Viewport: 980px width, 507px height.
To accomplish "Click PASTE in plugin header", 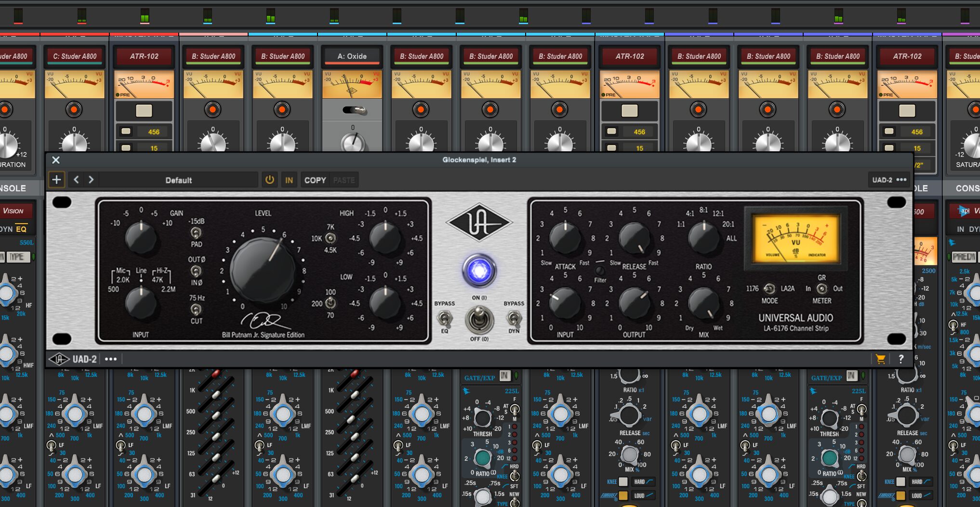I will (x=344, y=180).
